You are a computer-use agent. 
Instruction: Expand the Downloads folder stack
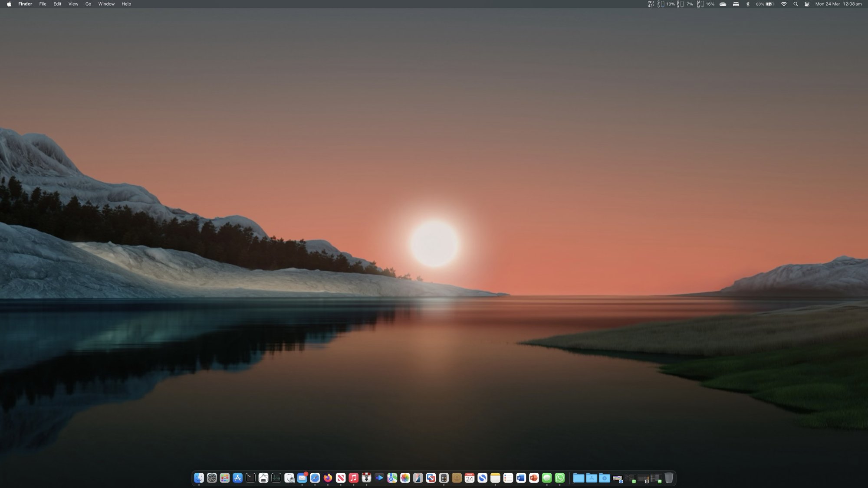(x=605, y=478)
